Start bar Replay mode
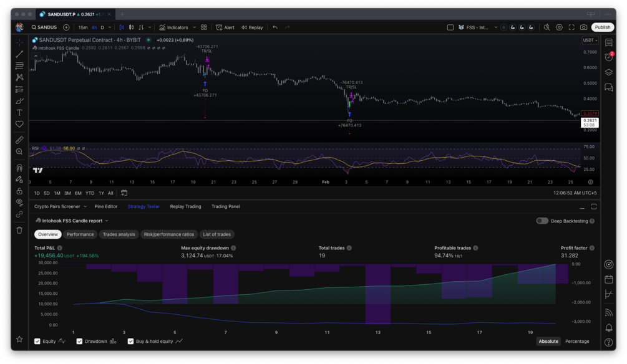The height and width of the screenshot is (364, 627). [252, 27]
